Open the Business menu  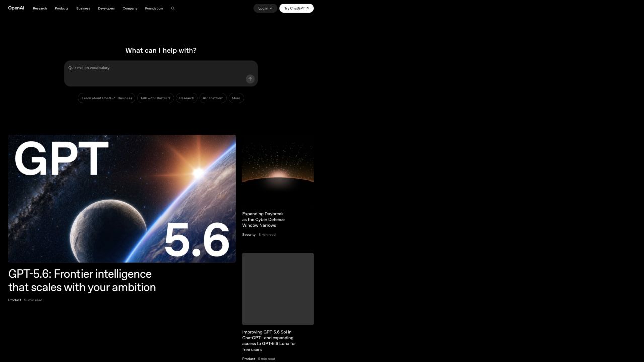83,8
